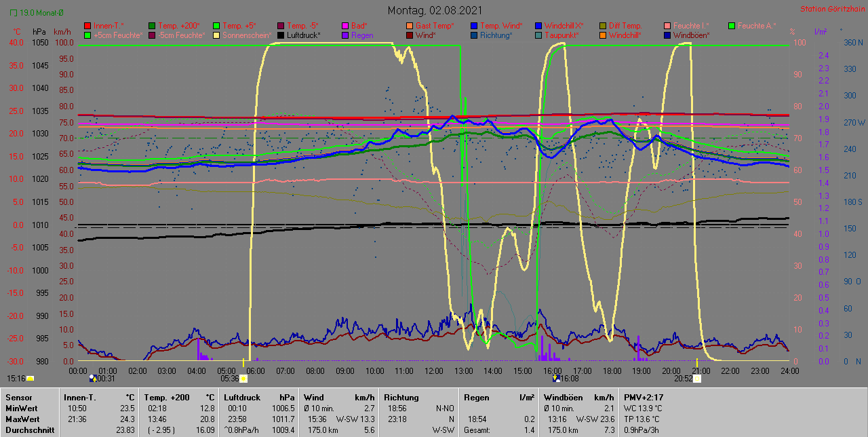
Task: Click the hPa axis unit header
Action: 39,32
